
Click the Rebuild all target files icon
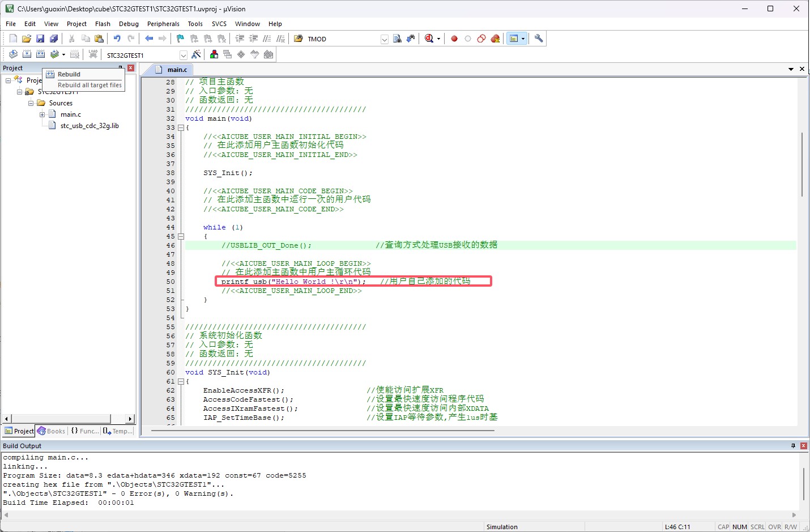(x=40, y=54)
